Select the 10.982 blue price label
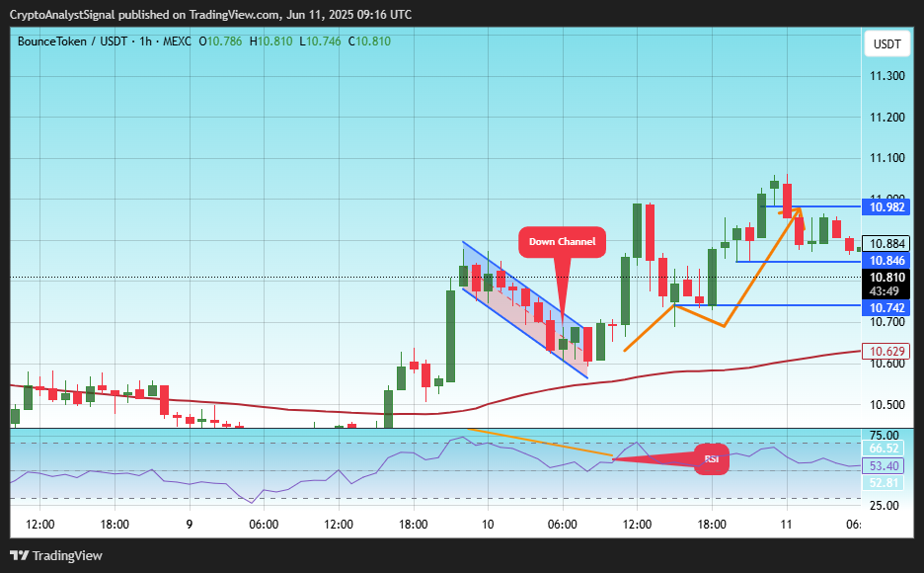924x573 pixels. [x=886, y=206]
